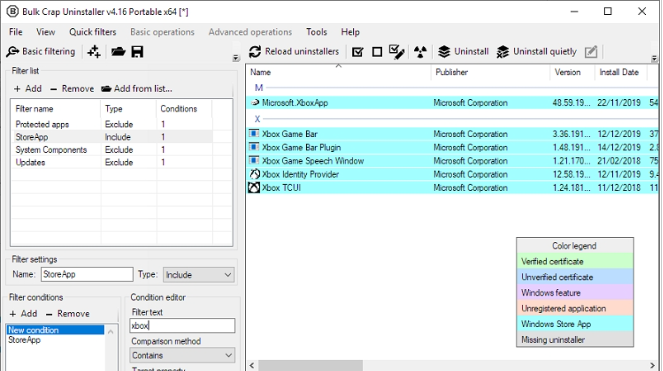Deselect all with empty box icon
The image size is (663, 371).
pyautogui.click(x=377, y=52)
